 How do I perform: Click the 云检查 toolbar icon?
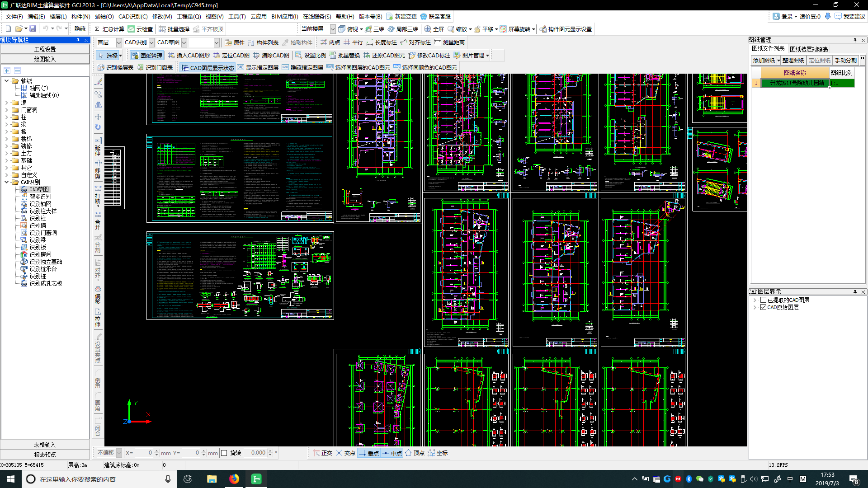pyautogui.click(x=140, y=29)
